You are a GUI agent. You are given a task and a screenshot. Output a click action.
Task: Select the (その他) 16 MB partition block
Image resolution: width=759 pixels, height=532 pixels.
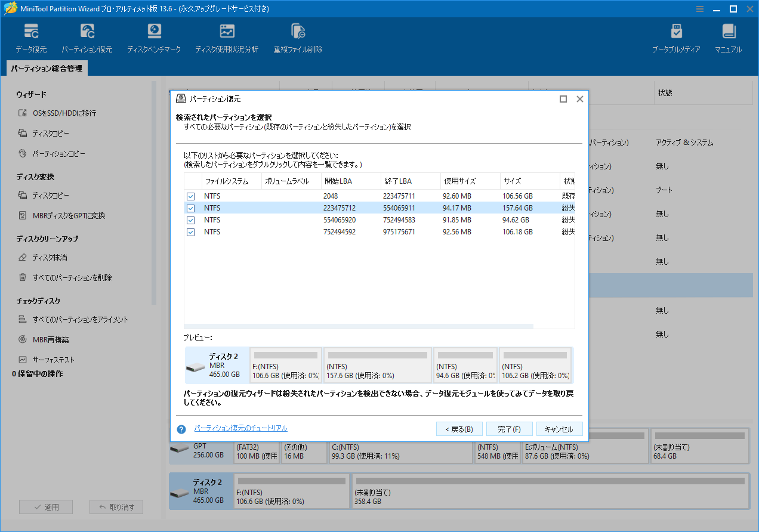(x=304, y=447)
